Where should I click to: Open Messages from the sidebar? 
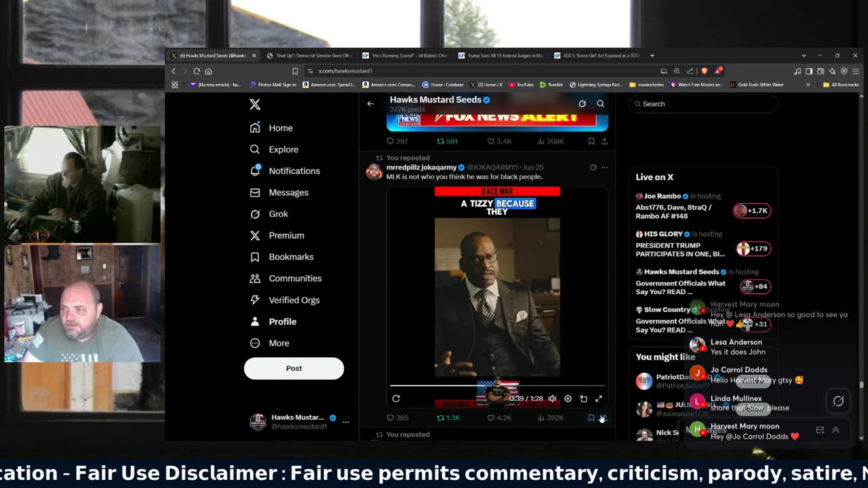[x=279, y=192]
